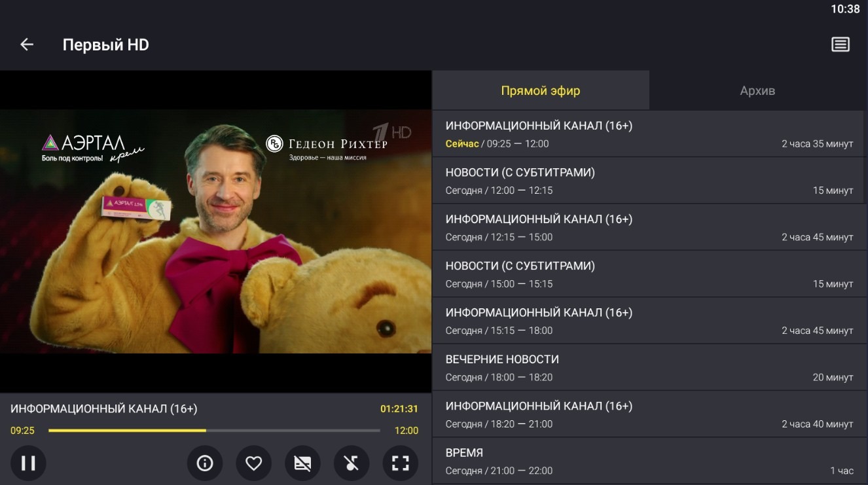The height and width of the screenshot is (485, 868).
Task: Enable subtitles using the crossed subtitles icon
Action: coord(302,463)
